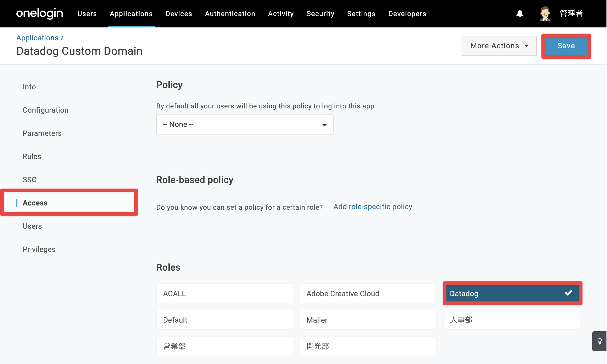The height and width of the screenshot is (364, 607).
Task: Click Add role-specific policy link
Action: 373,207
